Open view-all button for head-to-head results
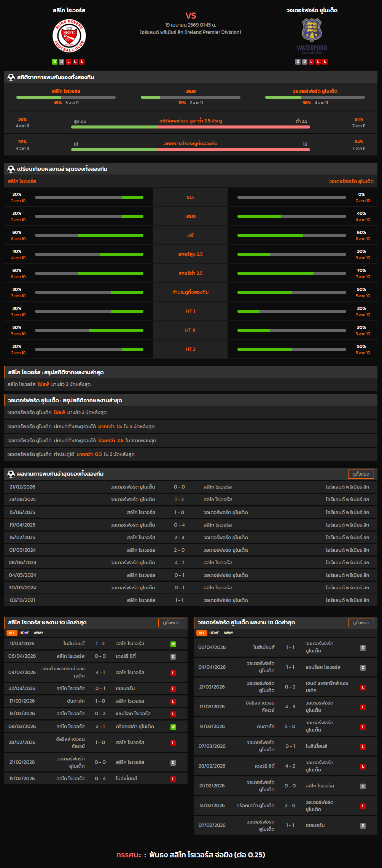Viewport: 382px width, 868px height. click(361, 474)
